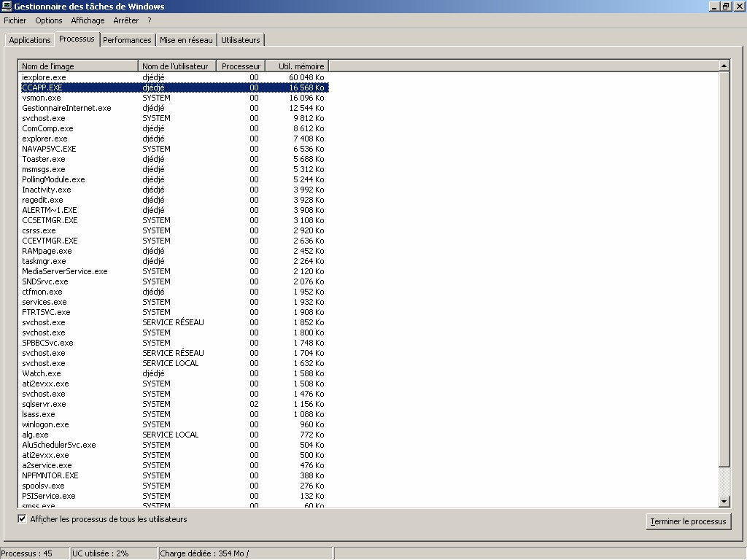
Task: Select the iexplore.exe process row
Action: (x=44, y=77)
